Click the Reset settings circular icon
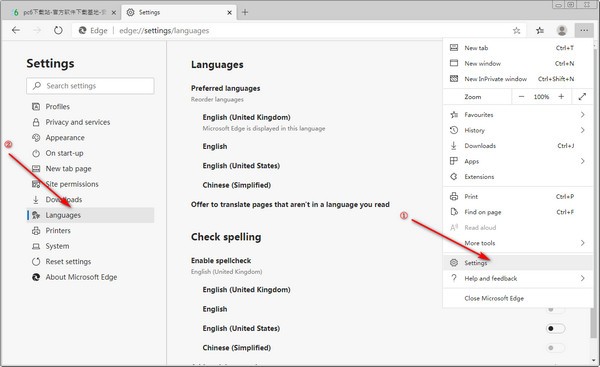This screenshot has width=600, height=367. coord(36,261)
